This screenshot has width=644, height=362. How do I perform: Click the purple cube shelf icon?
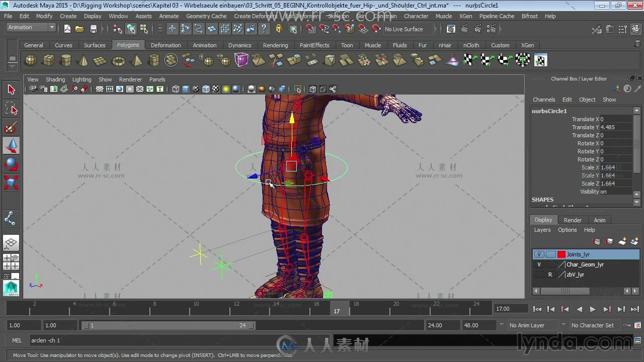click(242, 60)
